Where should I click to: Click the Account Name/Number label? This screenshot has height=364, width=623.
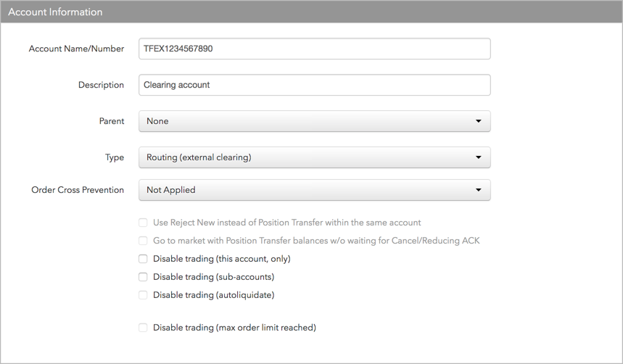click(76, 49)
